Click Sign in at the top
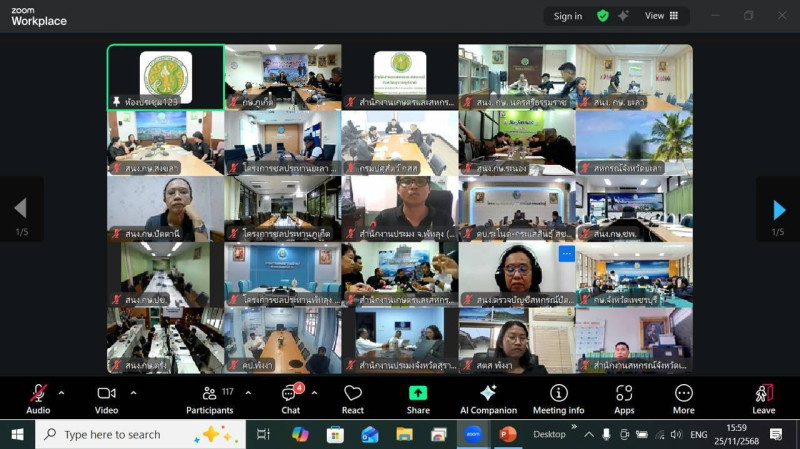 [568, 16]
